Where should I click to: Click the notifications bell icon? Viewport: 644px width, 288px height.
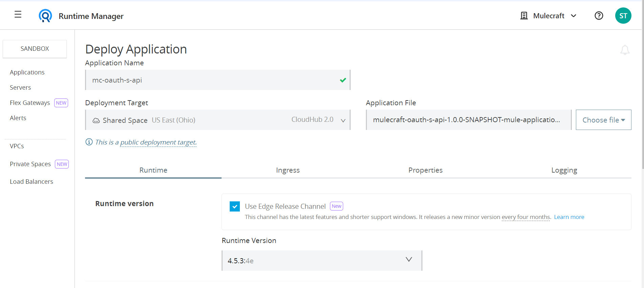tap(624, 50)
